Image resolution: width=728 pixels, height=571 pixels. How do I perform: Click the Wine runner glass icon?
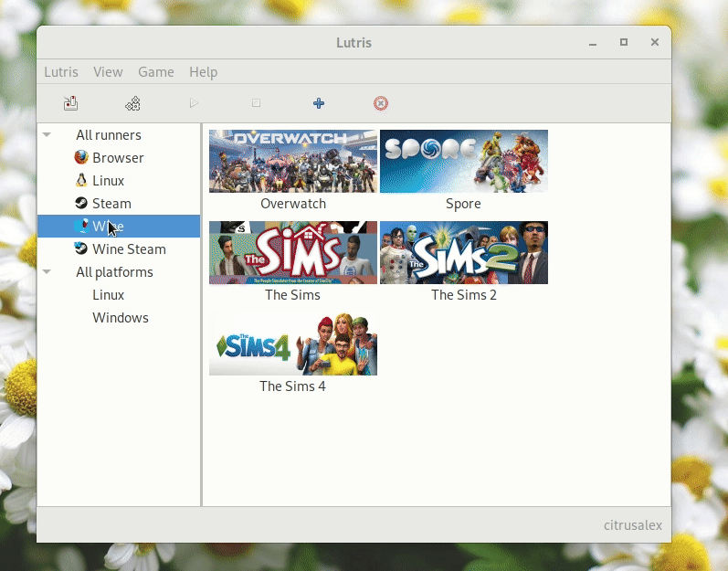click(x=81, y=226)
